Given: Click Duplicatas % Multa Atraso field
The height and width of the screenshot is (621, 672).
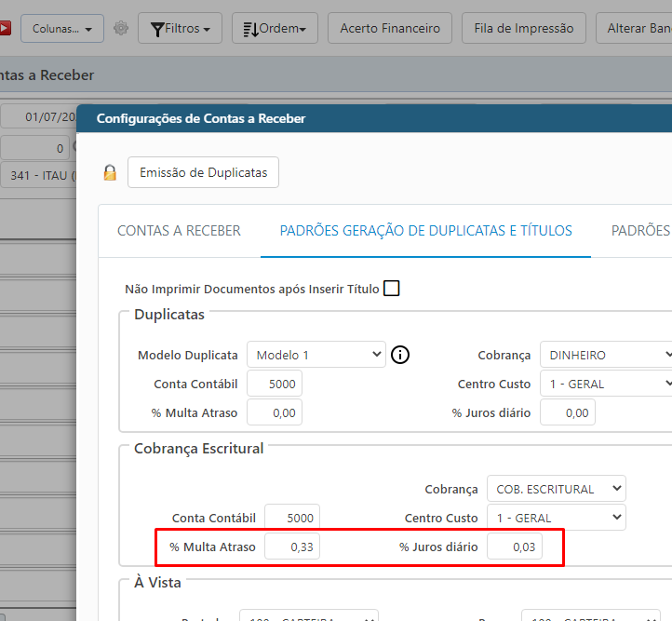Looking at the screenshot, I should point(275,412).
